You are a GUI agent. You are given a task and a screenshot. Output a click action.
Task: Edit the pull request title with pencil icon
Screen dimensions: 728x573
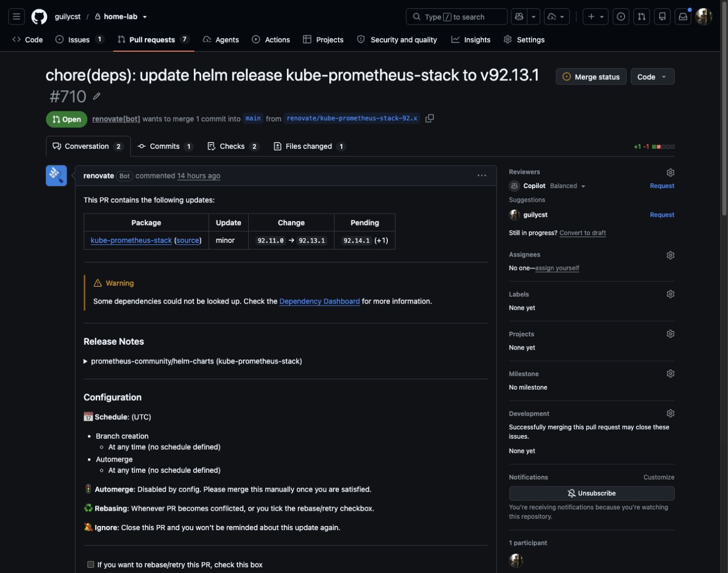pyautogui.click(x=97, y=96)
